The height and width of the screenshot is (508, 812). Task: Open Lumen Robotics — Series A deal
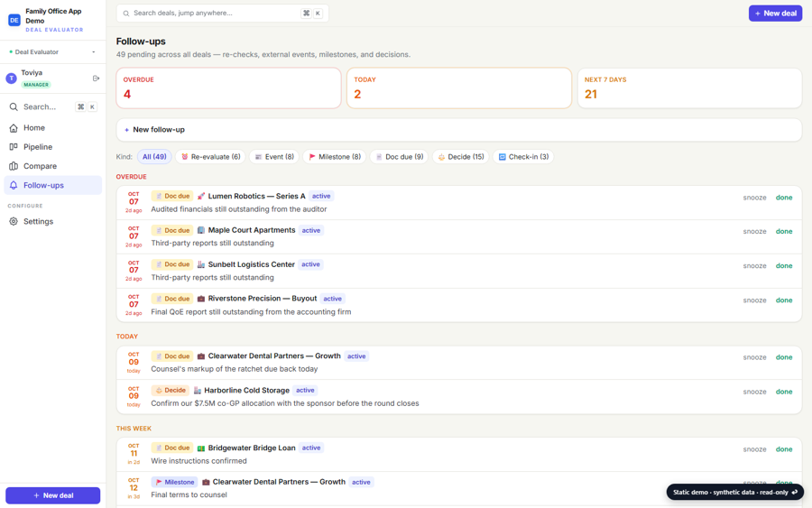pyautogui.click(x=256, y=197)
